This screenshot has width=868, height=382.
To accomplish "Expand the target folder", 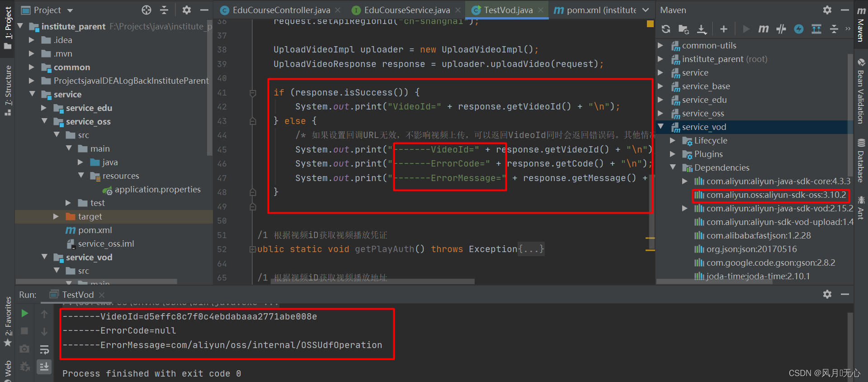I will click(x=56, y=216).
